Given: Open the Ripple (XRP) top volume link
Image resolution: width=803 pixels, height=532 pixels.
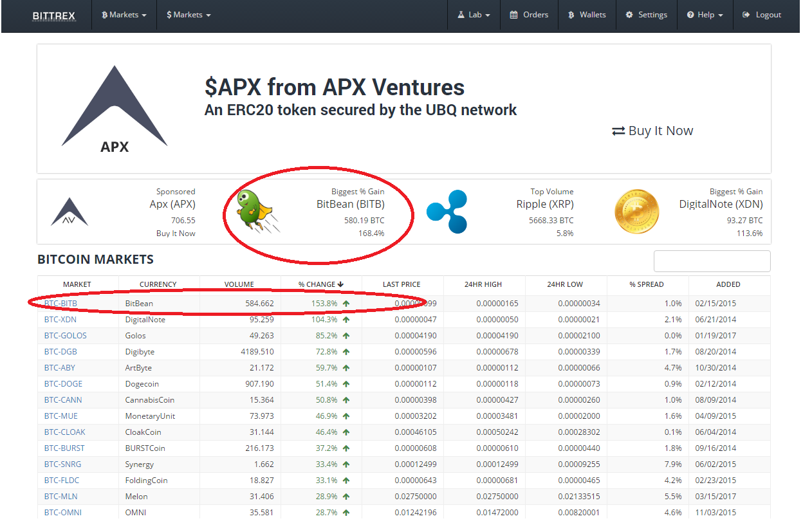Looking at the screenshot, I should click(x=545, y=205).
